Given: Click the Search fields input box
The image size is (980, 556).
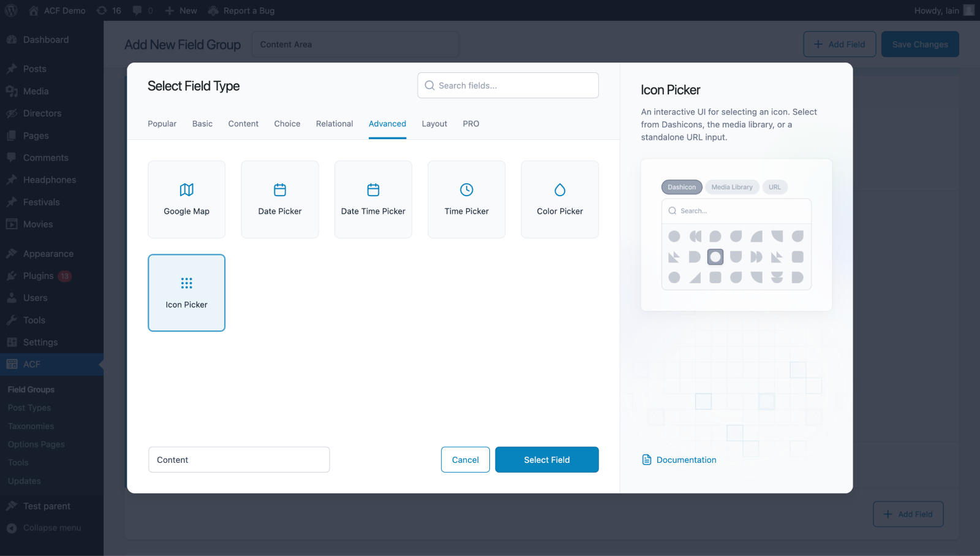Looking at the screenshot, I should (x=507, y=85).
